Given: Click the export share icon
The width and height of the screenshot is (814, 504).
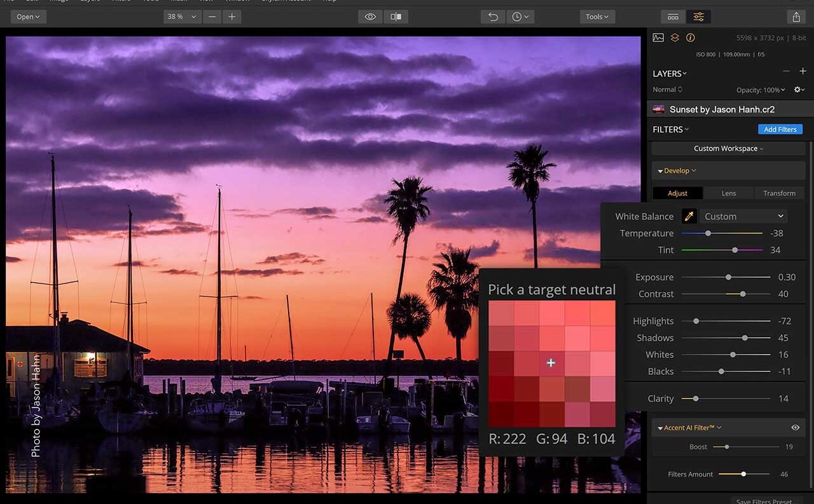Looking at the screenshot, I should point(796,17).
